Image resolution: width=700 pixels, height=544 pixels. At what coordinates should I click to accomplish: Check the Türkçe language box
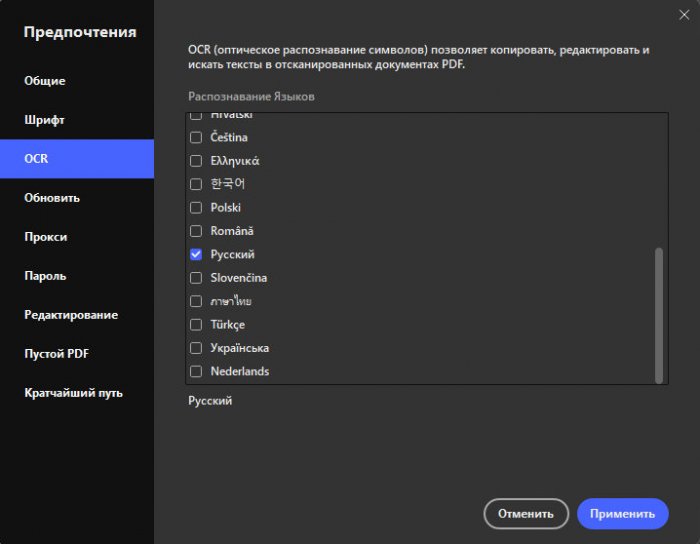pyautogui.click(x=196, y=325)
